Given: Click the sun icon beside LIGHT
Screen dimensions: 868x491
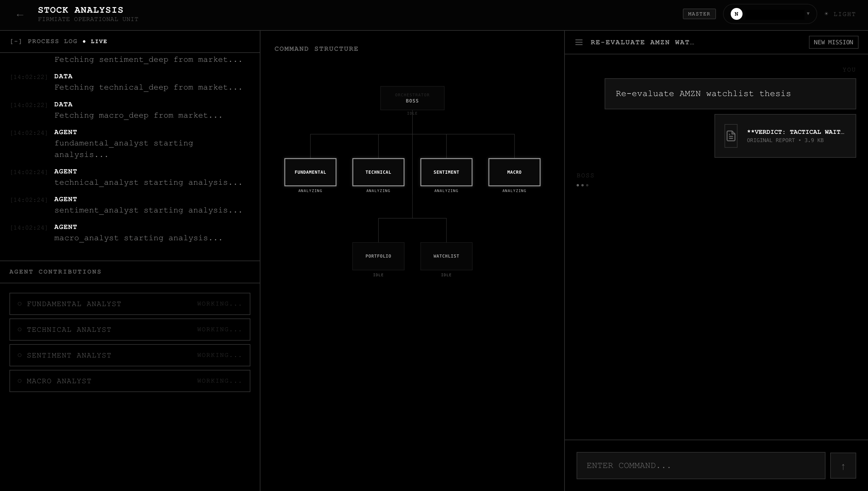Looking at the screenshot, I should (826, 14).
